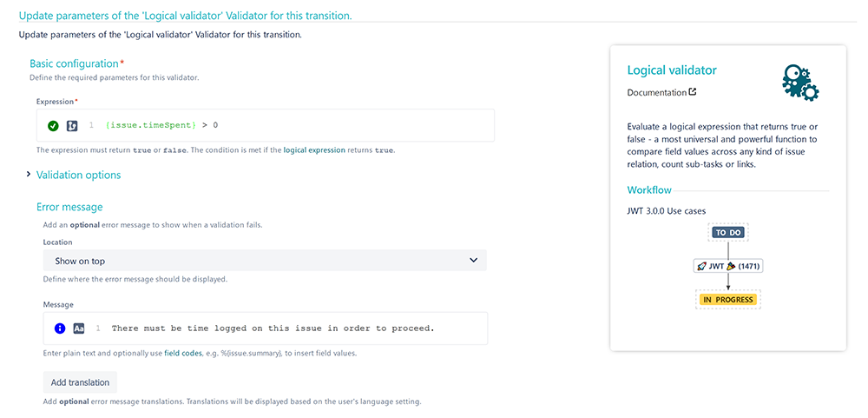Image resolution: width=868 pixels, height=418 pixels.
Task: Click the rocket icon in JWT transition
Action: 701,266
